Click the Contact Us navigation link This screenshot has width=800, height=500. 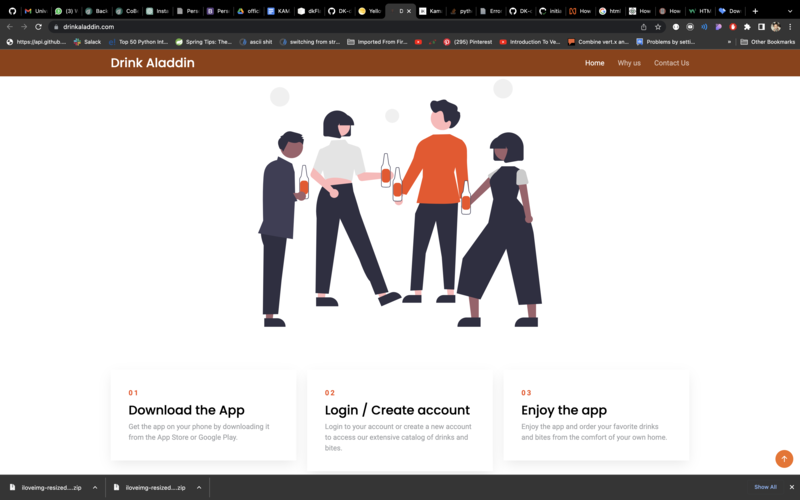(x=671, y=63)
